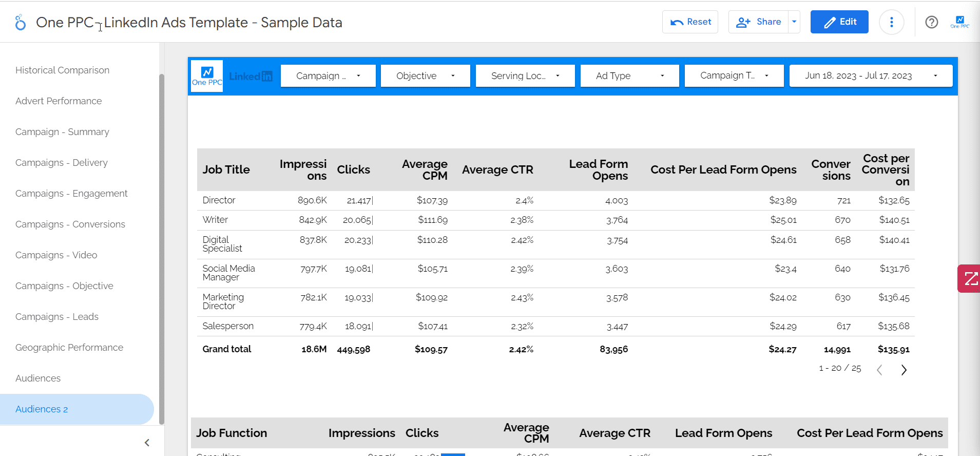Click the One PPC account avatar
Viewport: 980px width, 456px height.
coord(960,22)
